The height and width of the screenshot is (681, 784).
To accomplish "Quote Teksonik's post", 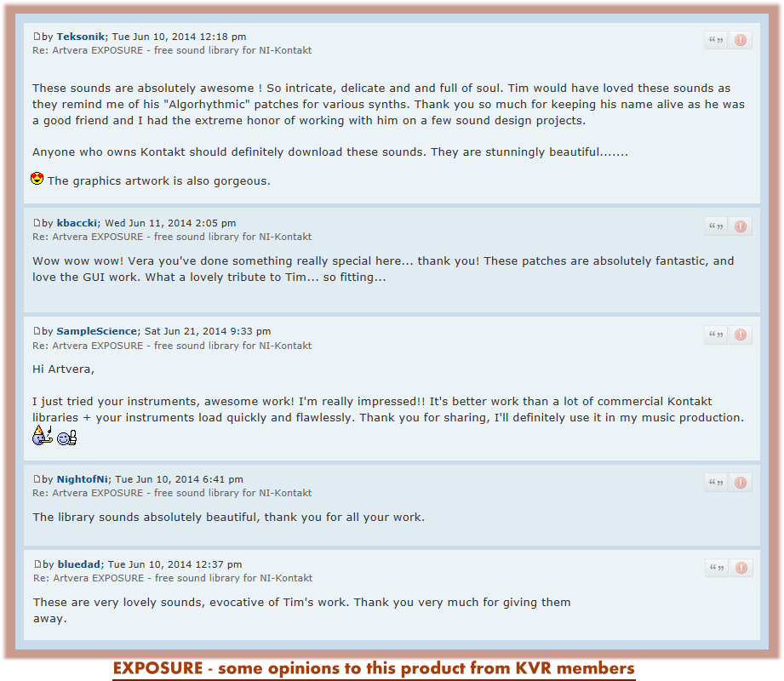I will point(716,40).
